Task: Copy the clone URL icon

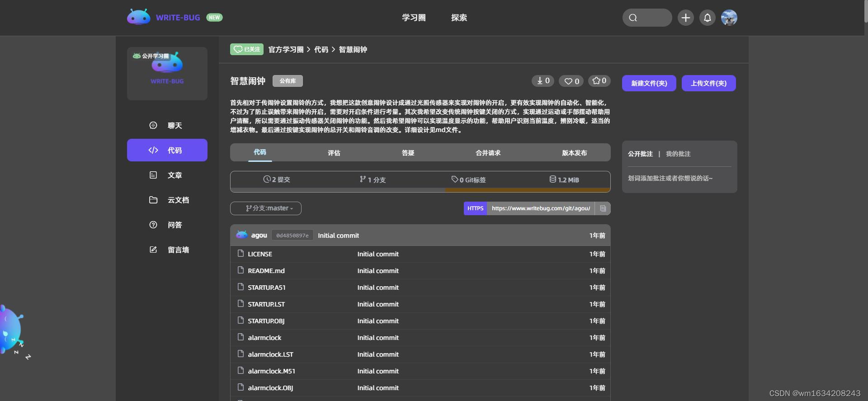Action: point(603,208)
